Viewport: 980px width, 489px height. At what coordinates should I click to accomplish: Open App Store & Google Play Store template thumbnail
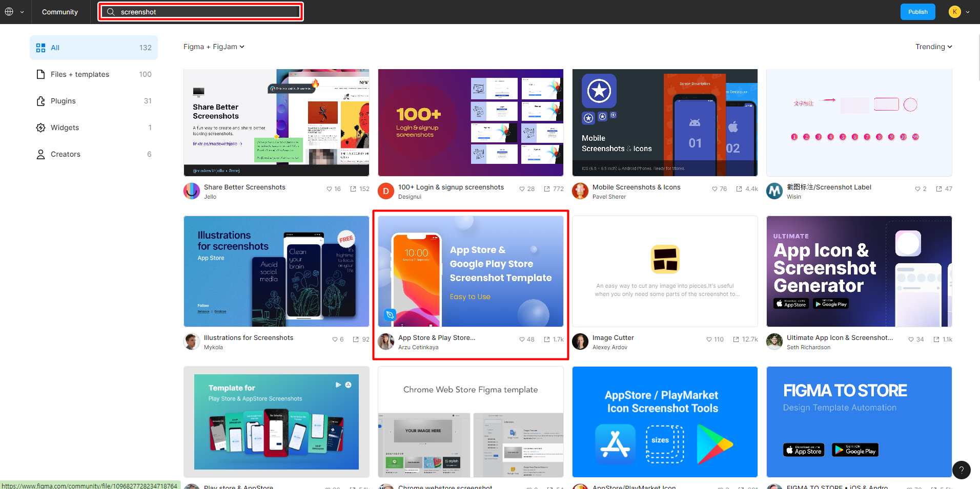click(x=471, y=271)
